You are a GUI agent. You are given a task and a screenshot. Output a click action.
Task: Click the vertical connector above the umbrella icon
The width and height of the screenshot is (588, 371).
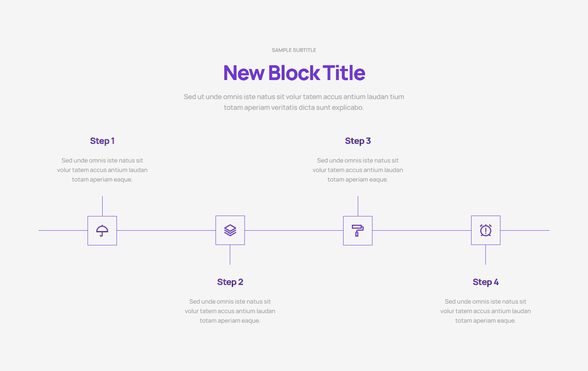click(102, 206)
